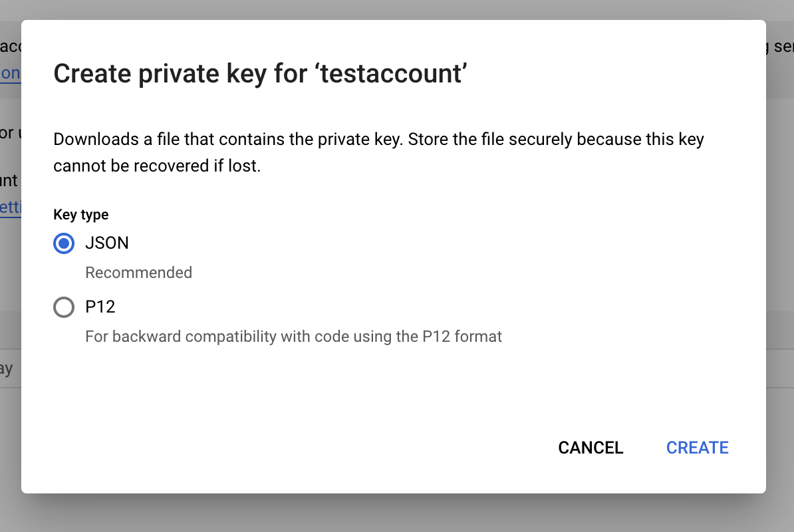Click the 'Key type' heading
This screenshot has width=794, height=532.
[x=81, y=215]
